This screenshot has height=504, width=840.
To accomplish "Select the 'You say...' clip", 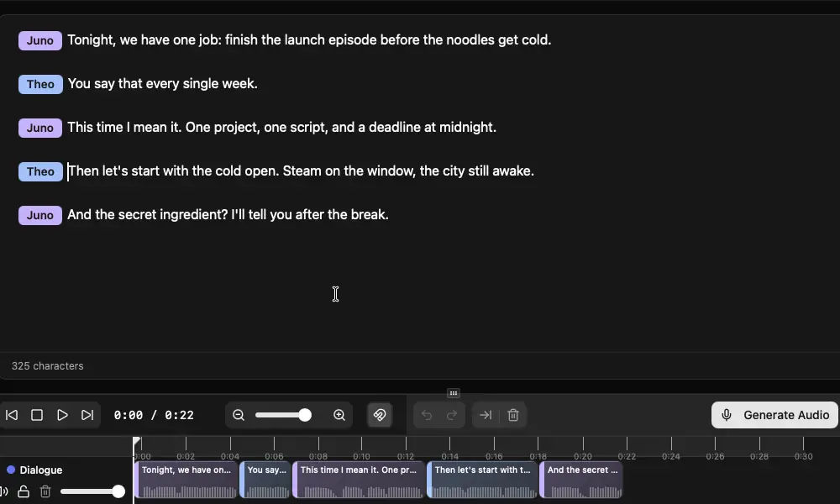I will pyautogui.click(x=265, y=480).
